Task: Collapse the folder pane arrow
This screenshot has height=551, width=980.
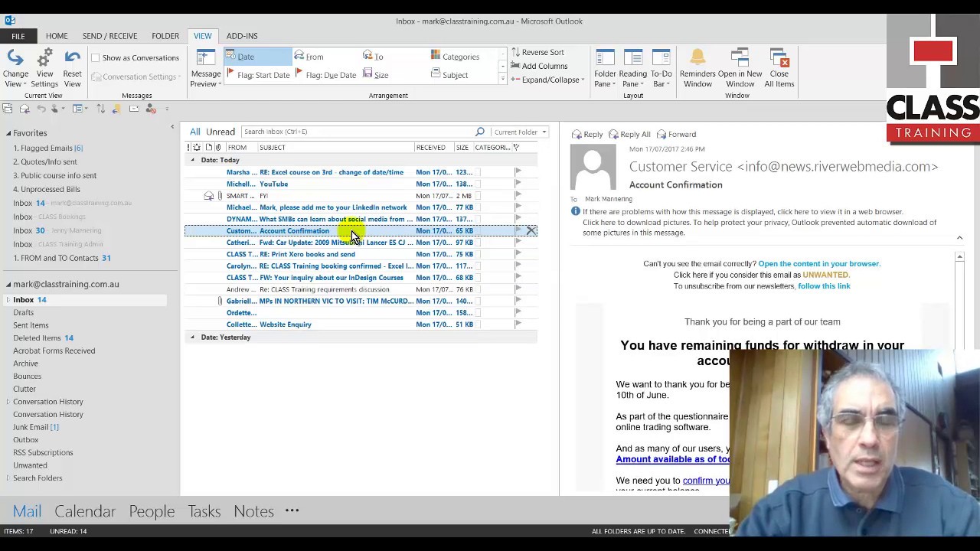Action: click(x=172, y=127)
